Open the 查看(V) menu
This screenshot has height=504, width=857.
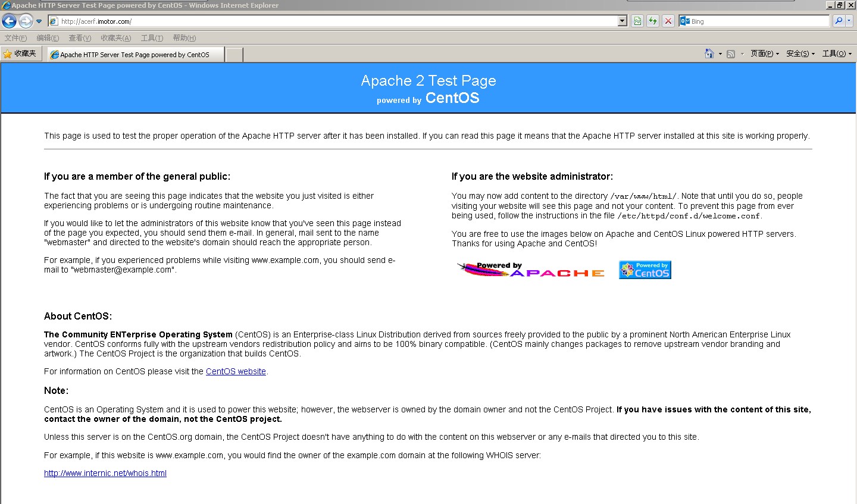click(80, 38)
